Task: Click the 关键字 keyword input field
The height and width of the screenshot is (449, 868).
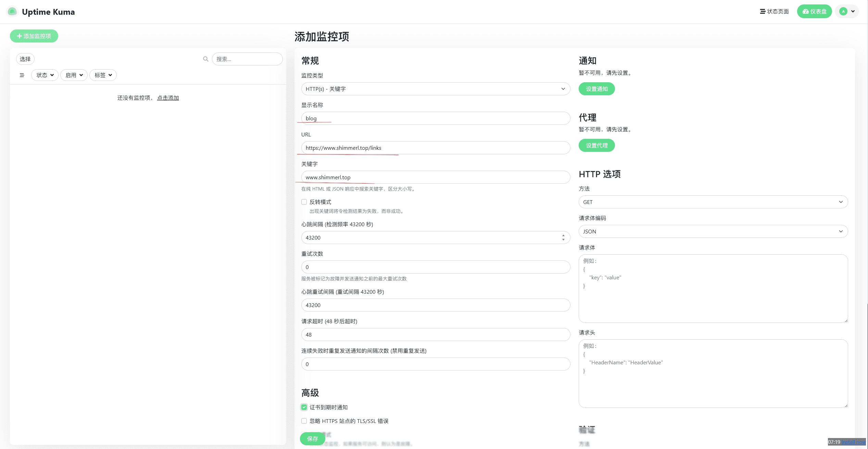Action: pos(435,177)
